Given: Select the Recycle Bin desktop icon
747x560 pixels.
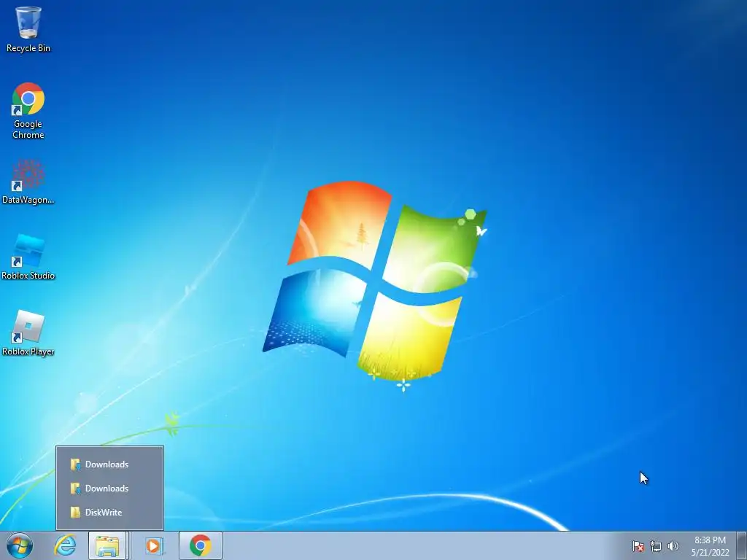Looking at the screenshot, I should coord(28,29).
